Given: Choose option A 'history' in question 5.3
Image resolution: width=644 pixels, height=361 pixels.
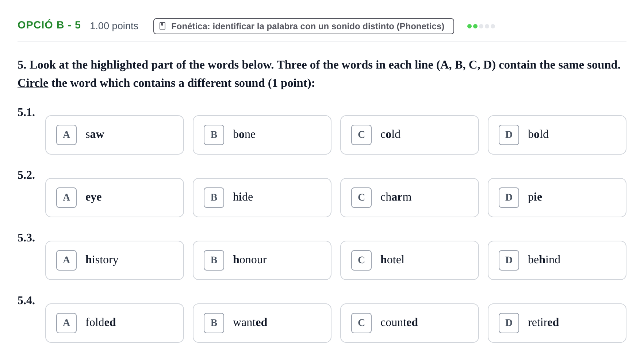Looking at the screenshot, I should [115, 260].
